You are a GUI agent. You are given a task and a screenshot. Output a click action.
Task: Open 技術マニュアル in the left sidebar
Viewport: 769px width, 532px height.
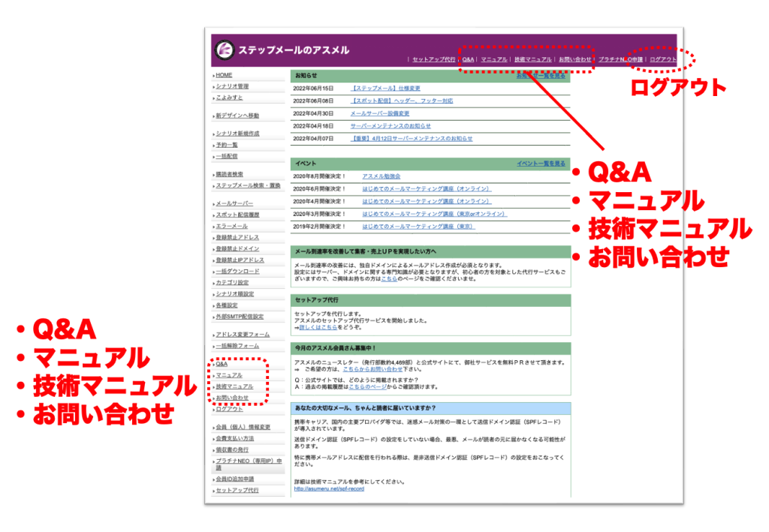[234, 386]
